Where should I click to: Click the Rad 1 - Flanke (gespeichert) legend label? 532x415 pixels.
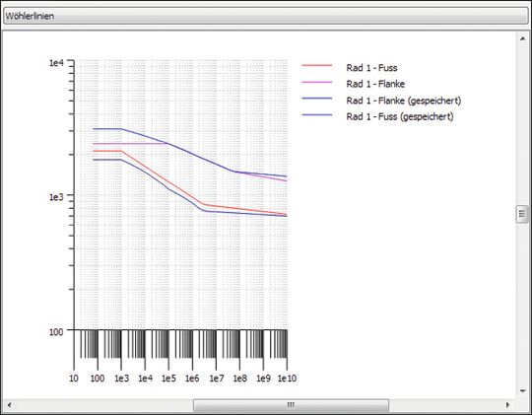(x=404, y=101)
